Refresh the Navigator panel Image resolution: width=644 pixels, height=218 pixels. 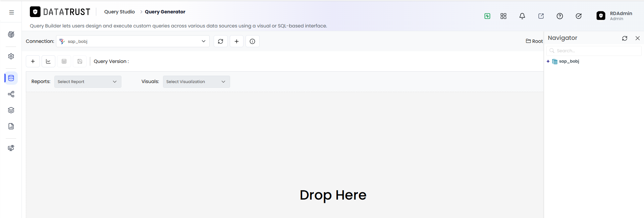[x=625, y=38]
